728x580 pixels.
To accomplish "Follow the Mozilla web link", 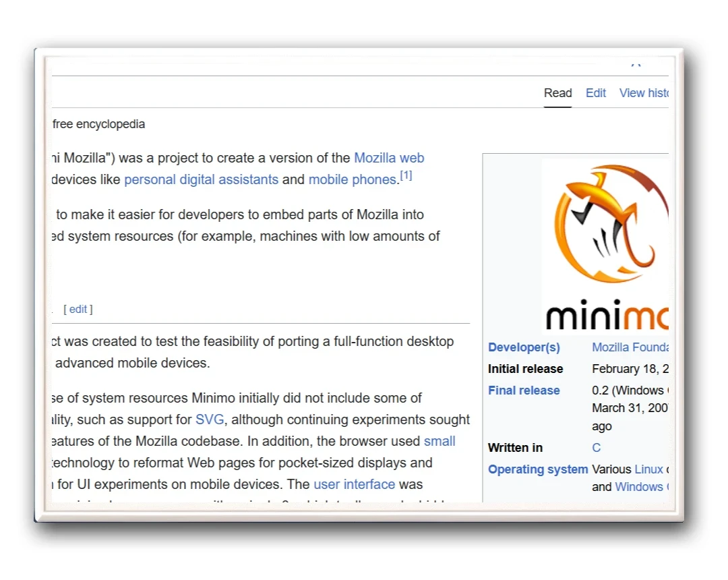I will 389,158.
